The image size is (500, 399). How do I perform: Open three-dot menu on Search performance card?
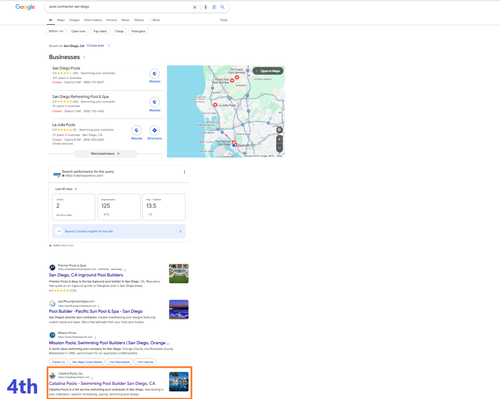click(x=184, y=172)
